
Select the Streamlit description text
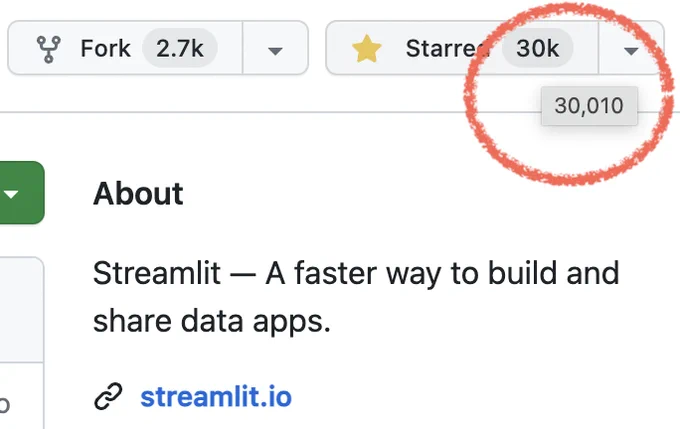tap(356, 297)
